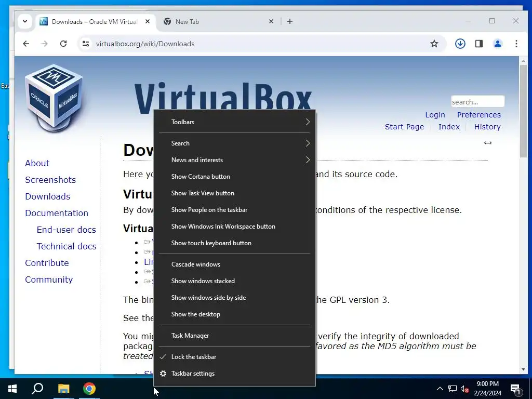Choose Cascade windows
The image size is (532, 399).
coord(234,264)
